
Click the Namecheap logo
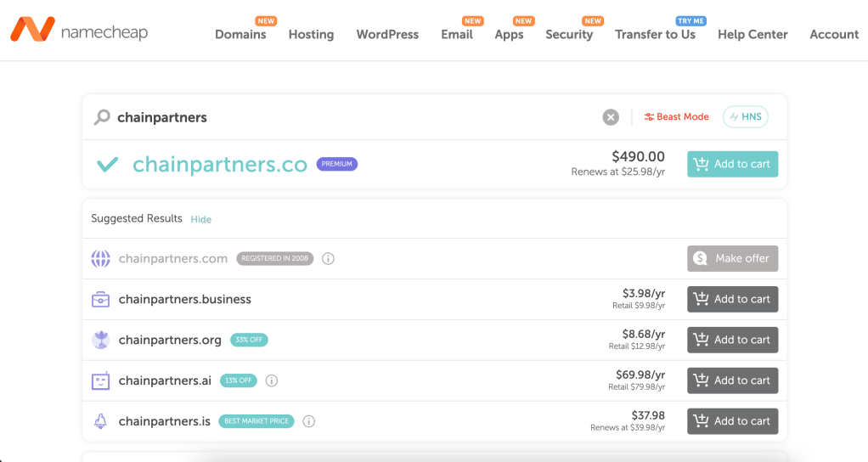point(79,31)
